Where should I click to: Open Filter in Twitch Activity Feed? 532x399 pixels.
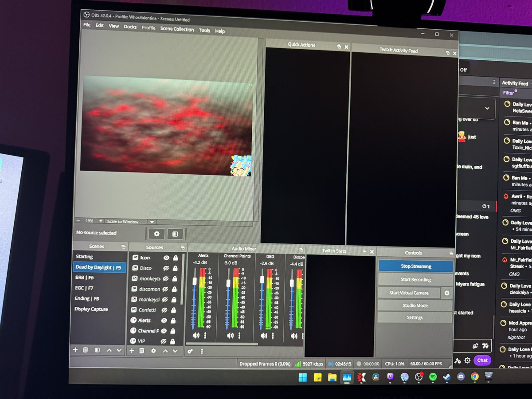click(x=509, y=93)
